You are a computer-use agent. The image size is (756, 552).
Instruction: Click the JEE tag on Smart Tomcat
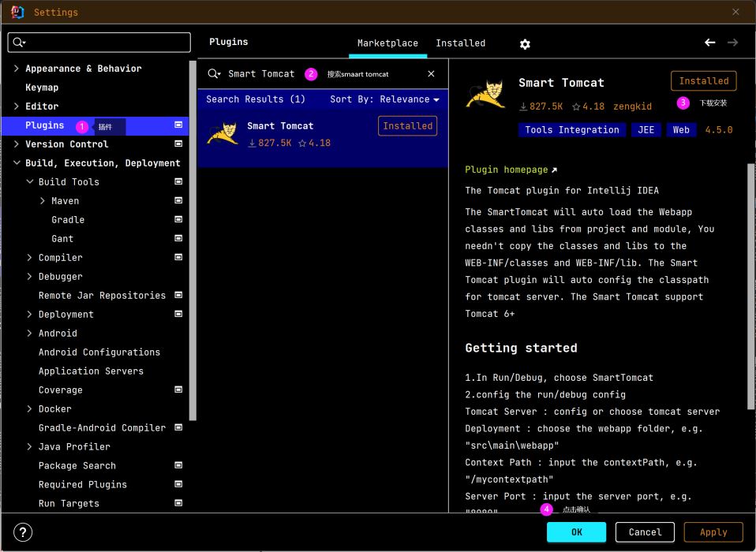click(x=646, y=130)
